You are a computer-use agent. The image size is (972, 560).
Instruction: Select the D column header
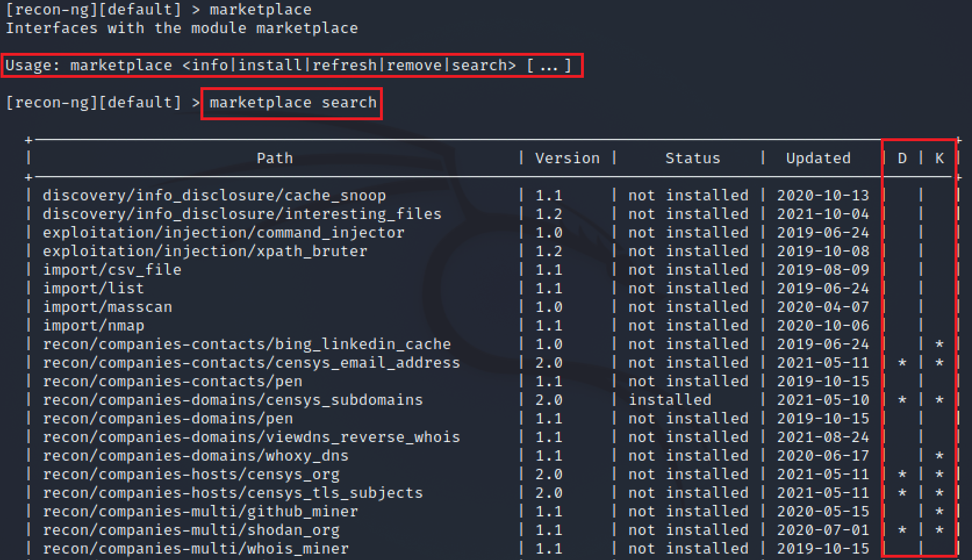[x=901, y=157]
